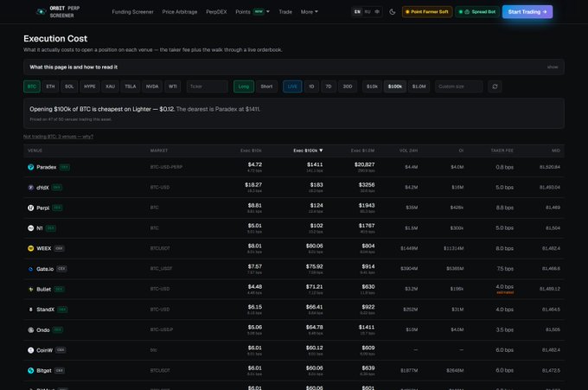The height and width of the screenshot is (390, 588).
Task: Choose the 7D time range
Action: coord(329,86)
